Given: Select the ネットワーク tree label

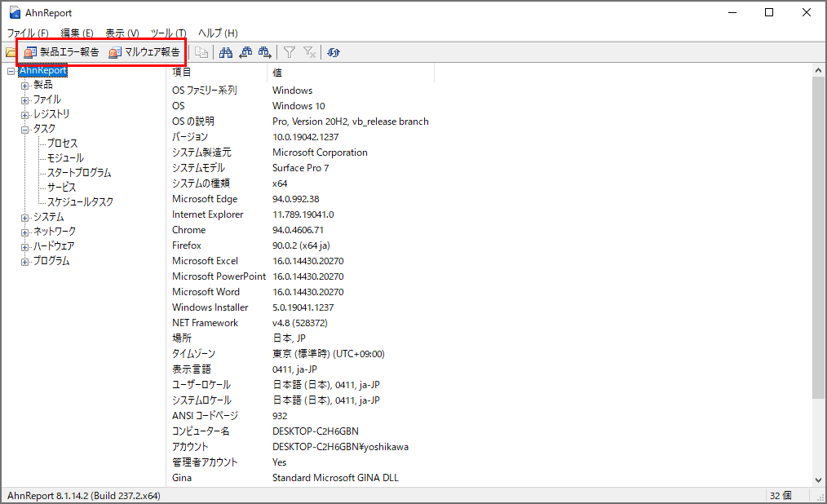Looking at the screenshot, I should [x=55, y=232].
